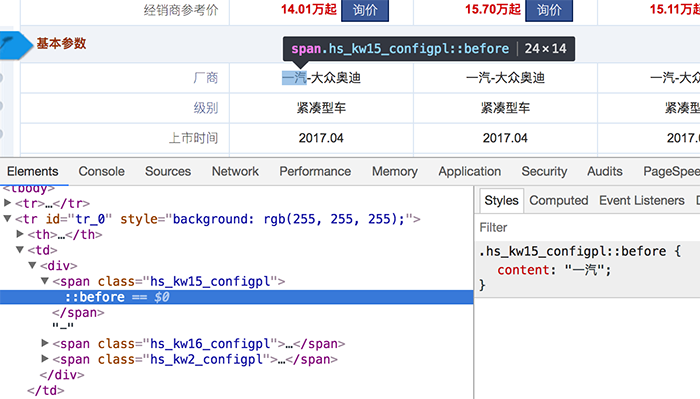Screen dimensions: 700x399
Task: Select the ::before pseudo-element row
Action: tap(237, 297)
